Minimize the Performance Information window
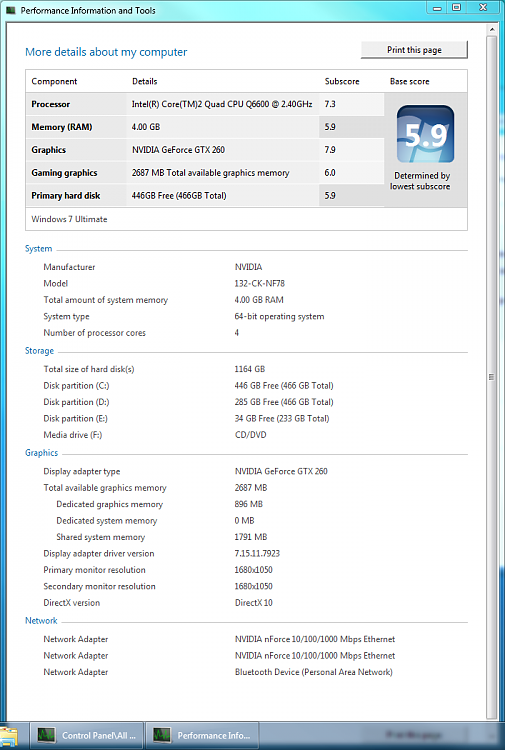This screenshot has width=505, height=750. click(437, 8)
